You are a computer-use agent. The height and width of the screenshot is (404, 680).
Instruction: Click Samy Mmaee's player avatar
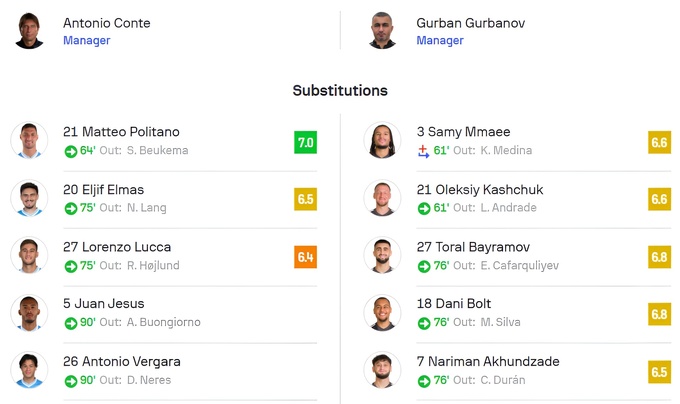point(384,141)
